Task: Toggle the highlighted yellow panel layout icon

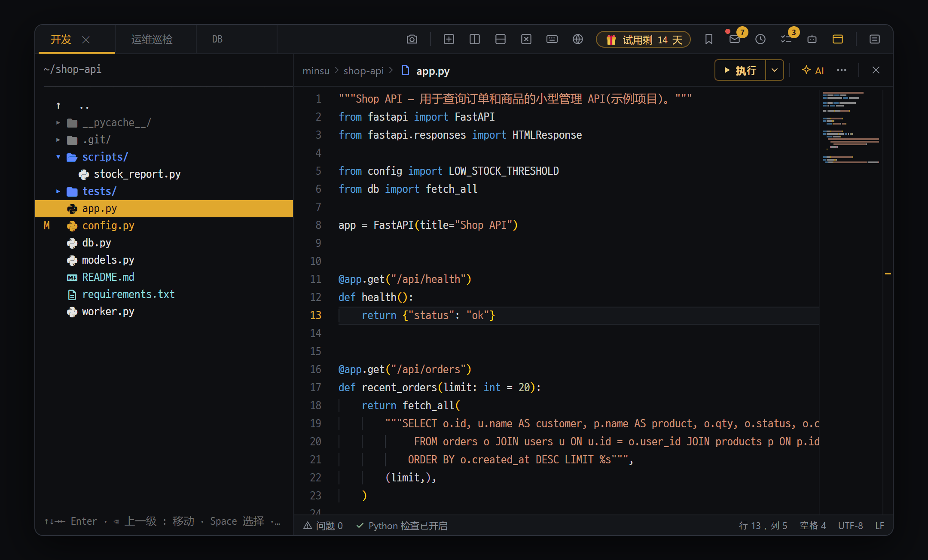Action: 838,40
